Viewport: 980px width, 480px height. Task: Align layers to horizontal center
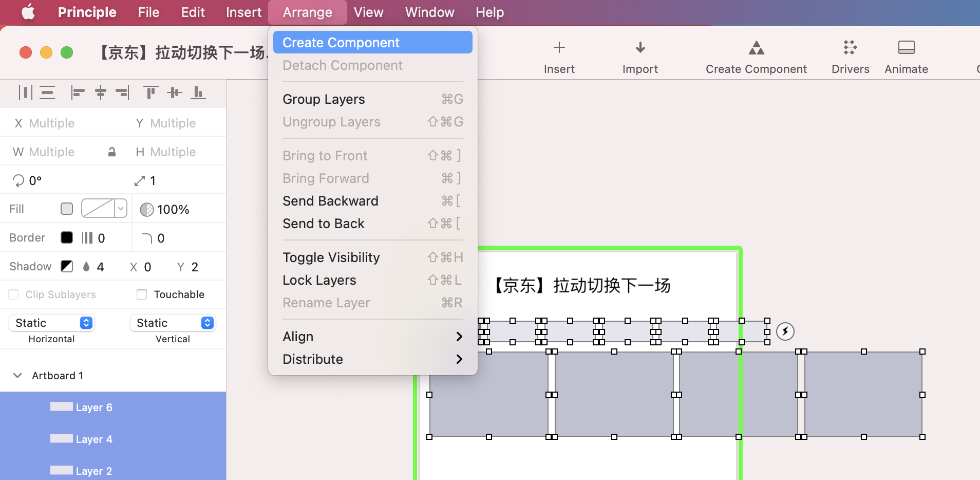coord(101,93)
